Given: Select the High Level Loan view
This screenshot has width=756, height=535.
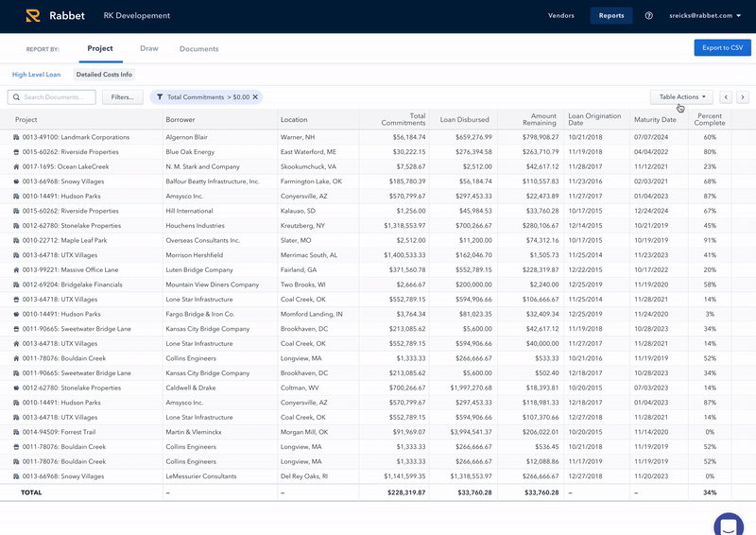Looking at the screenshot, I should pos(36,74).
